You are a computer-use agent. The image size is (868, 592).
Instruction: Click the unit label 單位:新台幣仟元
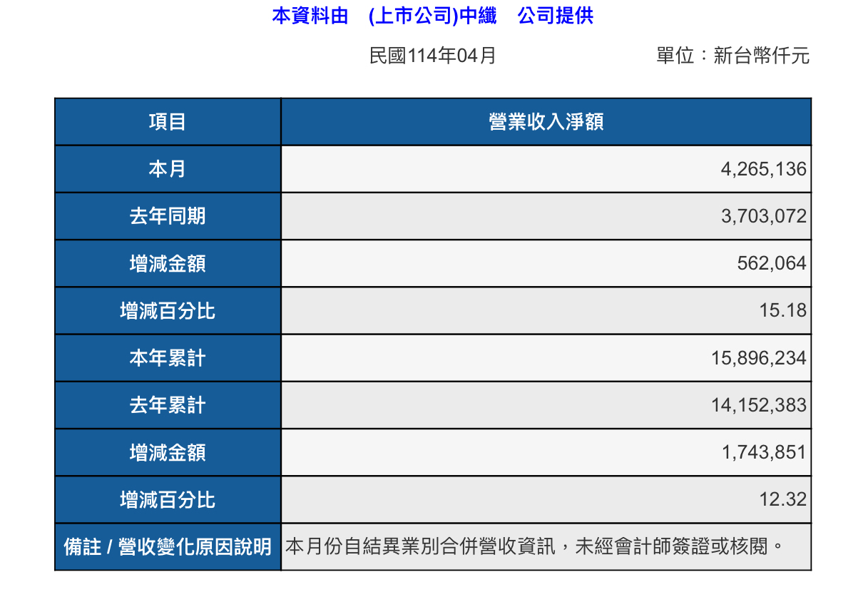point(733,56)
